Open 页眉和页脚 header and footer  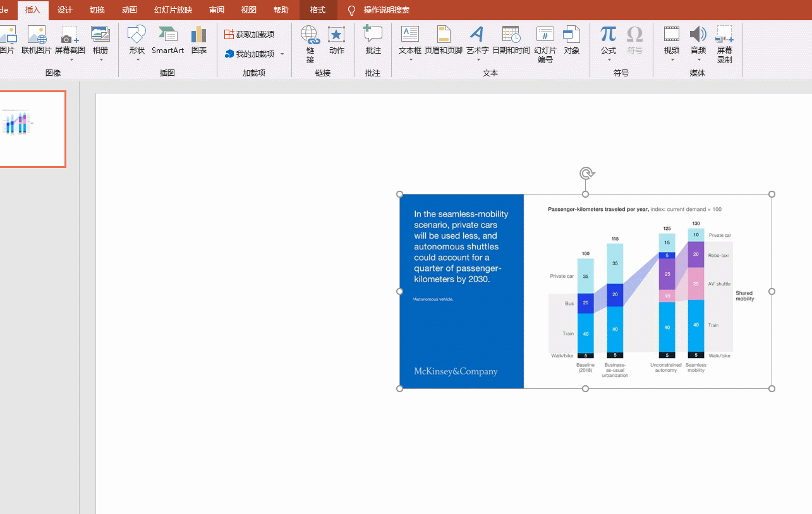tap(444, 40)
